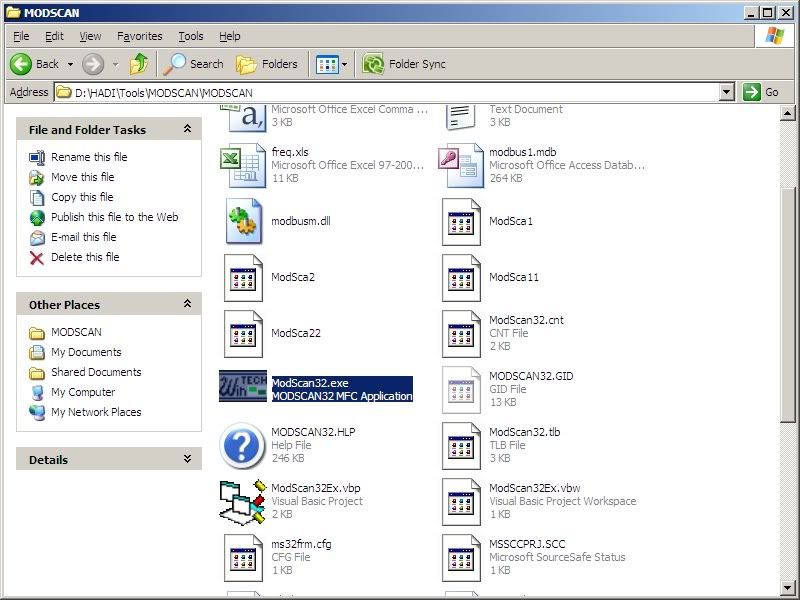Select the ModSca1 file icon

point(461,222)
